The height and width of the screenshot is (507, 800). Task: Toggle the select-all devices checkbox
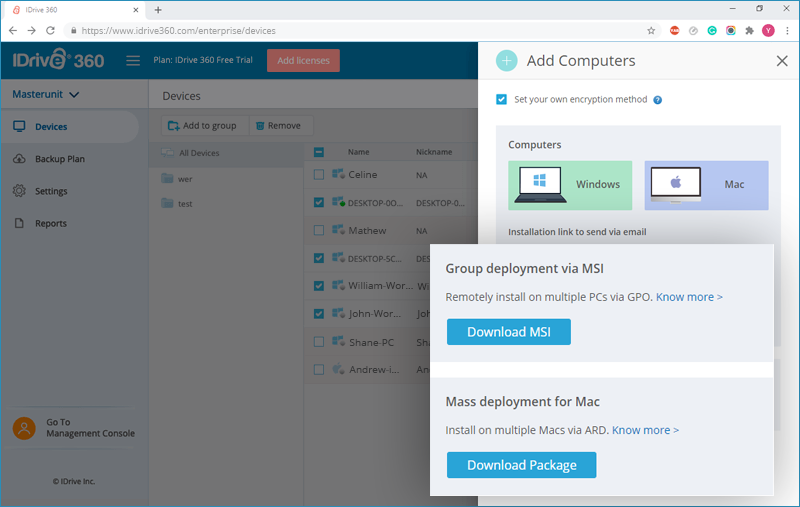pyautogui.click(x=319, y=152)
